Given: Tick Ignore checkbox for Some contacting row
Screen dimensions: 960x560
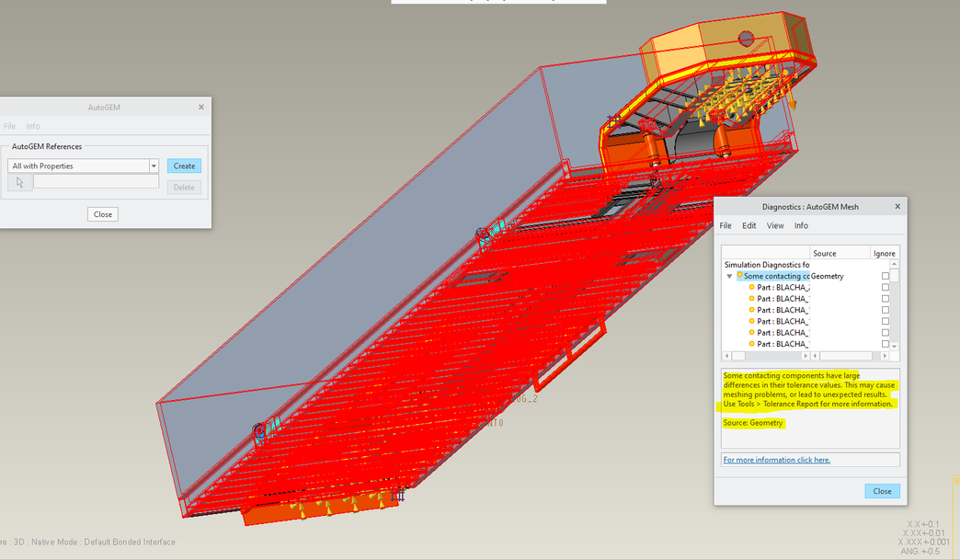Looking at the screenshot, I should click(886, 276).
